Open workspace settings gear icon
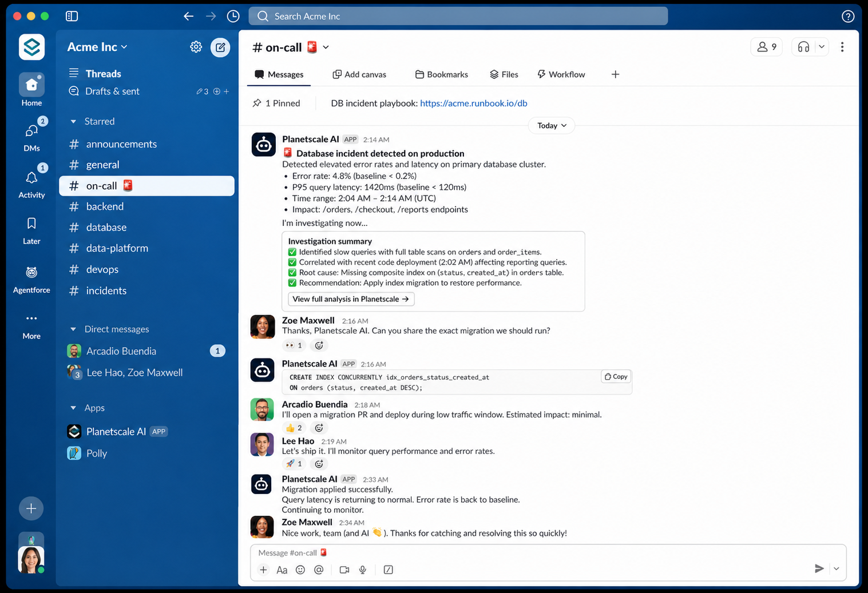 pyautogui.click(x=196, y=47)
